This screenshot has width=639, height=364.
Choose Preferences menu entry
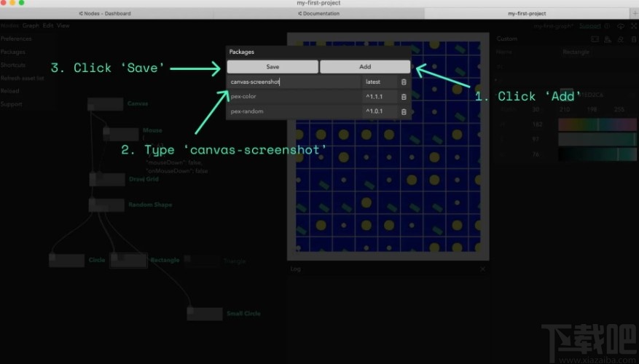pos(16,39)
